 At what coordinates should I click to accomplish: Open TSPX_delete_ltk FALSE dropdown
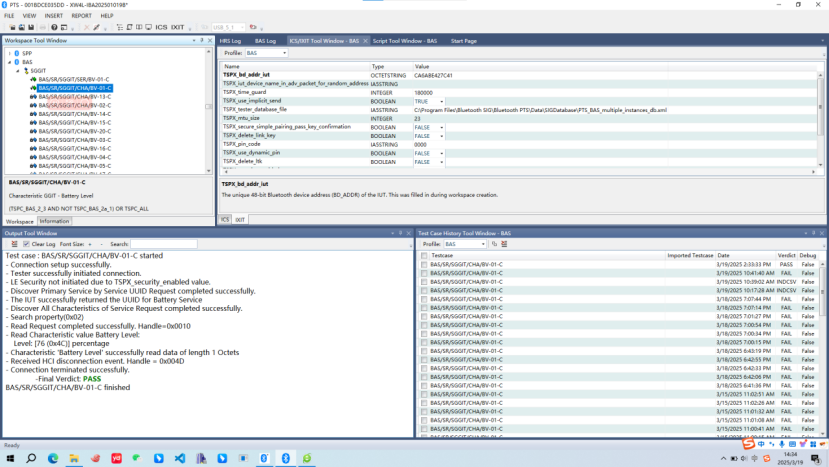[441, 162]
